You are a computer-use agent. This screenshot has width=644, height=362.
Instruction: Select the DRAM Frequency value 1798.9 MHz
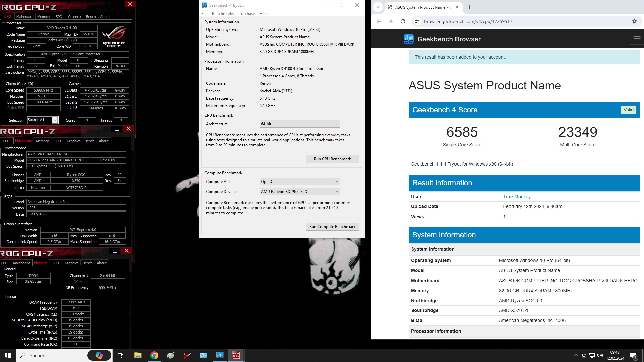[x=75, y=302]
